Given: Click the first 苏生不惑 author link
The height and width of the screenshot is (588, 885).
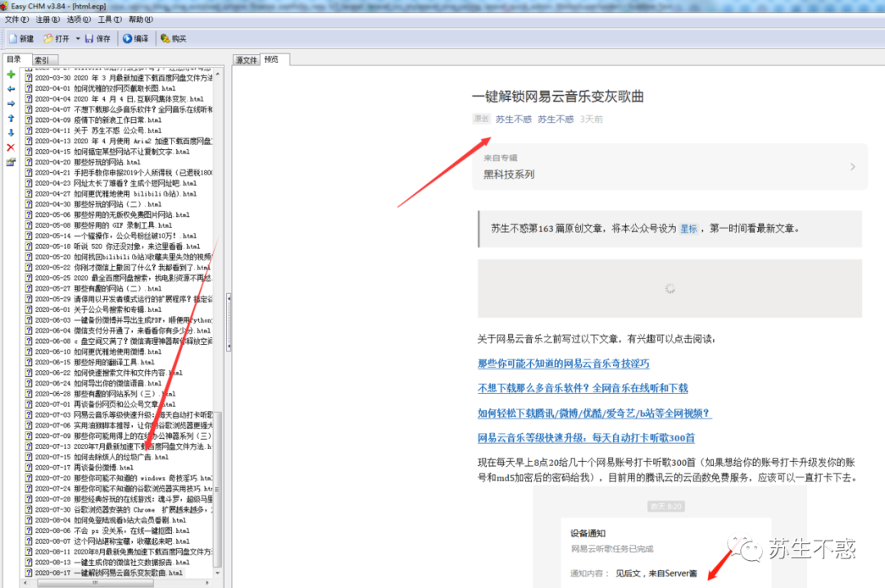Looking at the screenshot, I should pyautogui.click(x=514, y=119).
